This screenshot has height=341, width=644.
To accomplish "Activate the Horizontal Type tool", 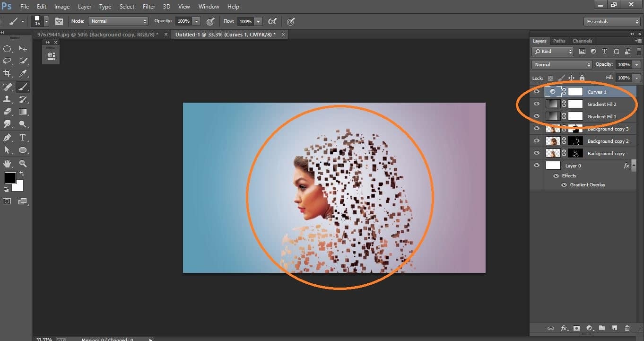I will click(23, 137).
